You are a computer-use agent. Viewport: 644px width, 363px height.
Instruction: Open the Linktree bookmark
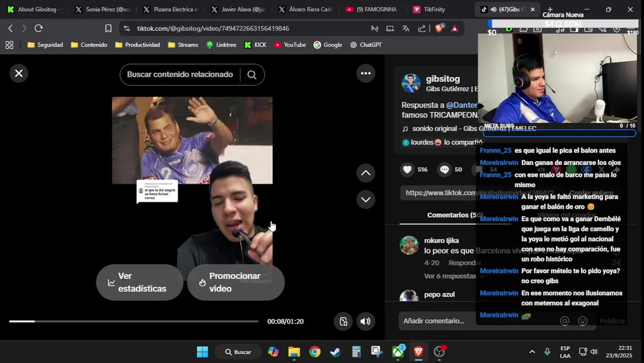point(221,45)
